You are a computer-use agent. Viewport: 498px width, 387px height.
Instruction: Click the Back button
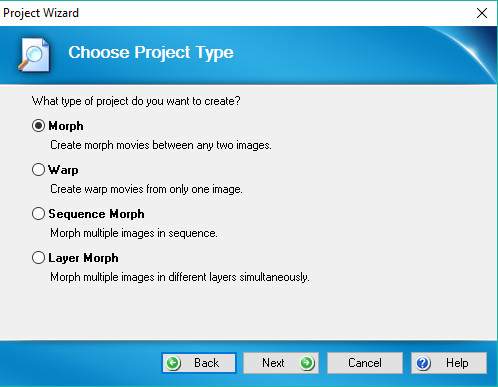(x=199, y=363)
